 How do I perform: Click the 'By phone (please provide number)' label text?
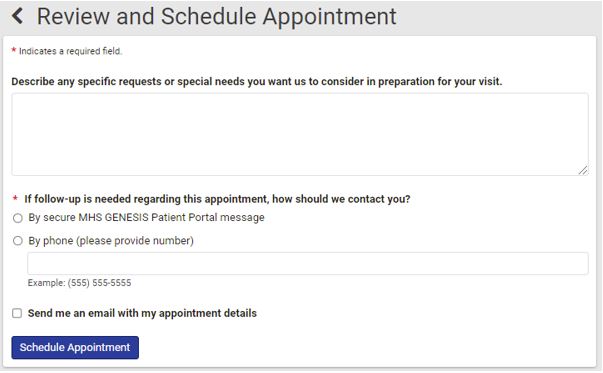[x=111, y=241]
